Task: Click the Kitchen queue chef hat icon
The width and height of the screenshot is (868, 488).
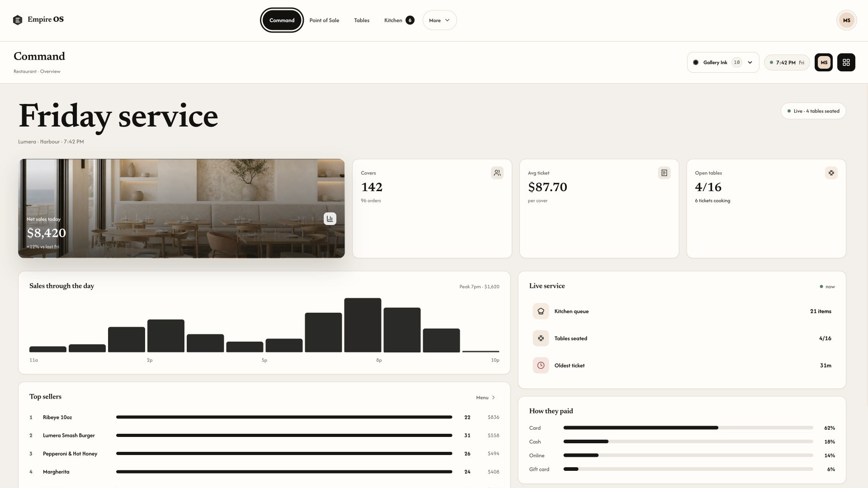Action: click(x=541, y=311)
